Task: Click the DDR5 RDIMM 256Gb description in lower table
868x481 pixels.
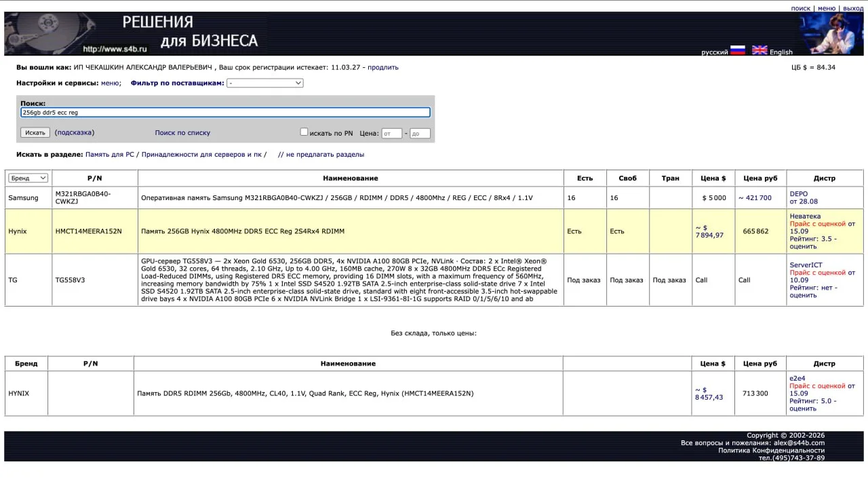Action: 305,393
